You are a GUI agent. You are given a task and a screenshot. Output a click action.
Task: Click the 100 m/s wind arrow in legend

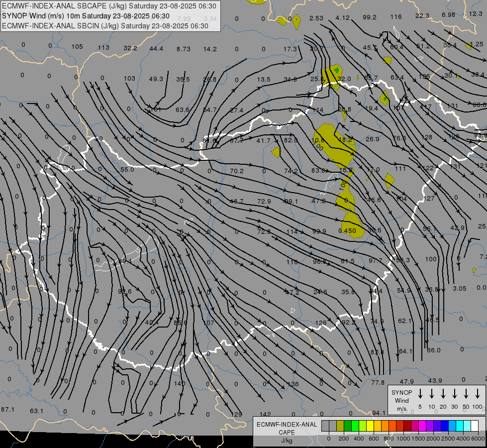click(x=478, y=394)
